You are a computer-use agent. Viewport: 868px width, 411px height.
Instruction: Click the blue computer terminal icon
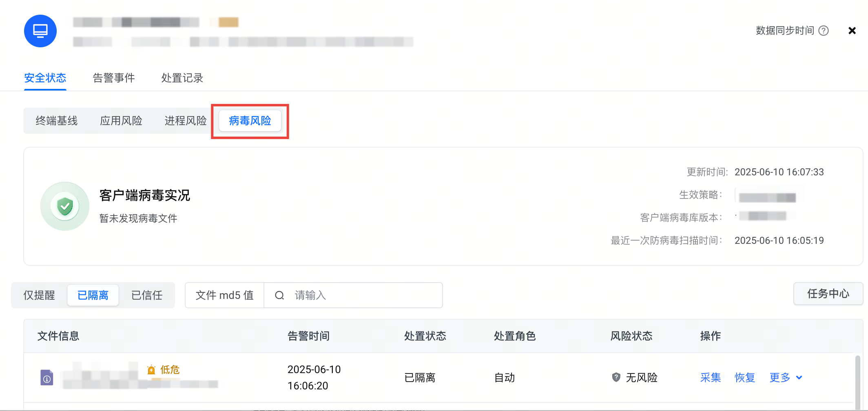(x=40, y=31)
